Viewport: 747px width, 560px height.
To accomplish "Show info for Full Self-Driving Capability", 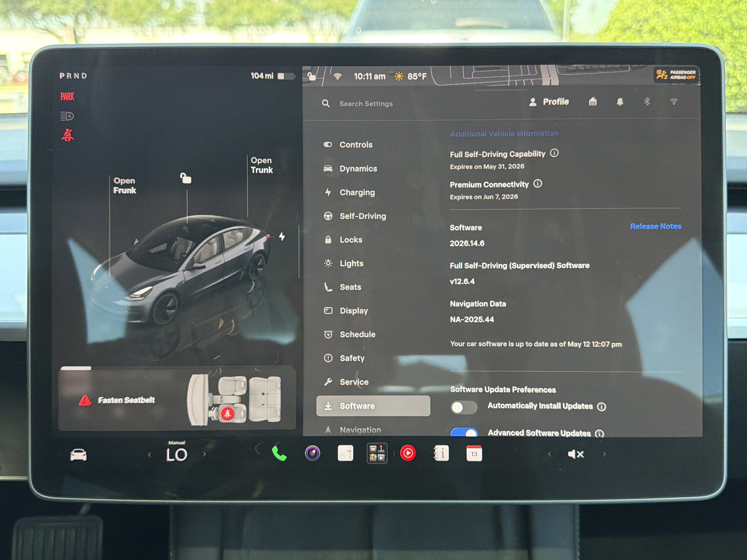I will [x=554, y=153].
